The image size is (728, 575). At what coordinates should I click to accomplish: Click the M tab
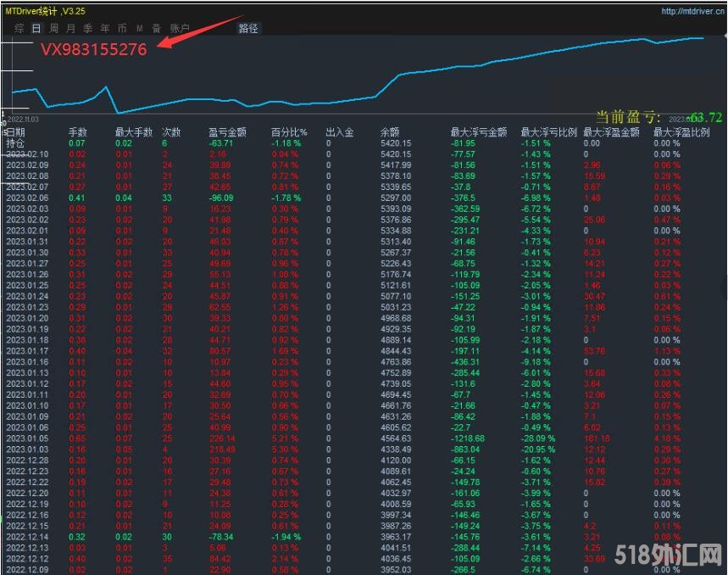[139, 28]
